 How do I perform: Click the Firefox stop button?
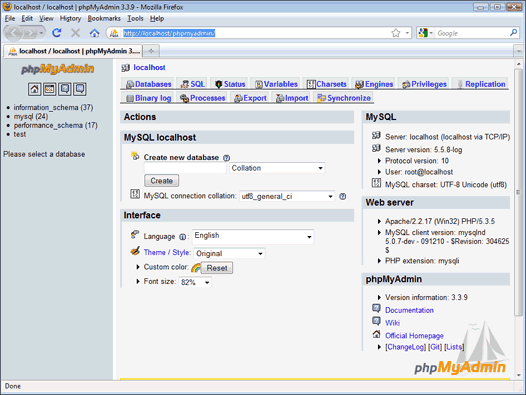tap(76, 33)
